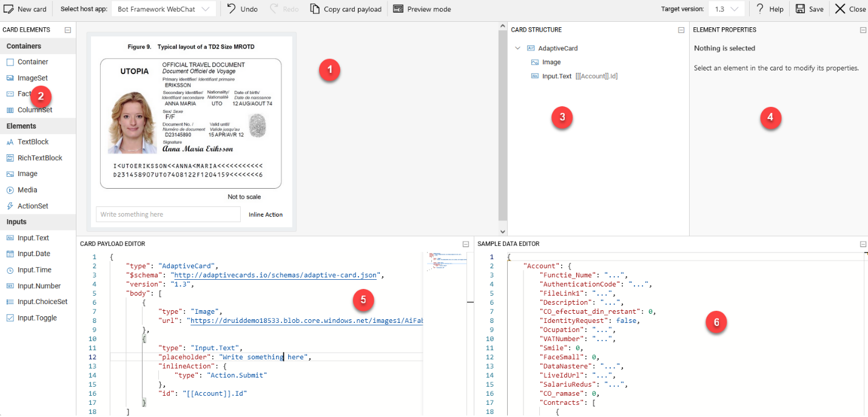This screenshot has height=417, width=868.
Task: Select Input.Text node in Card Structure
Action: pyautogui.click(x=556, y=76)
